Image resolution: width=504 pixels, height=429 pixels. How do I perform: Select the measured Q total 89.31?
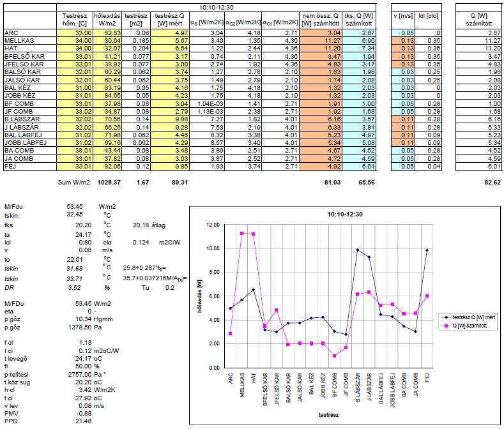[179, 182]
